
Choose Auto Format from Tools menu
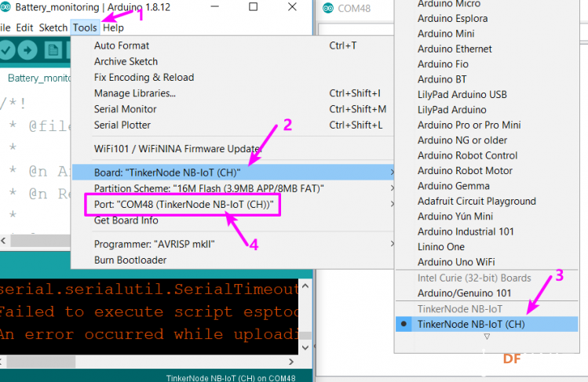point(232,45)
